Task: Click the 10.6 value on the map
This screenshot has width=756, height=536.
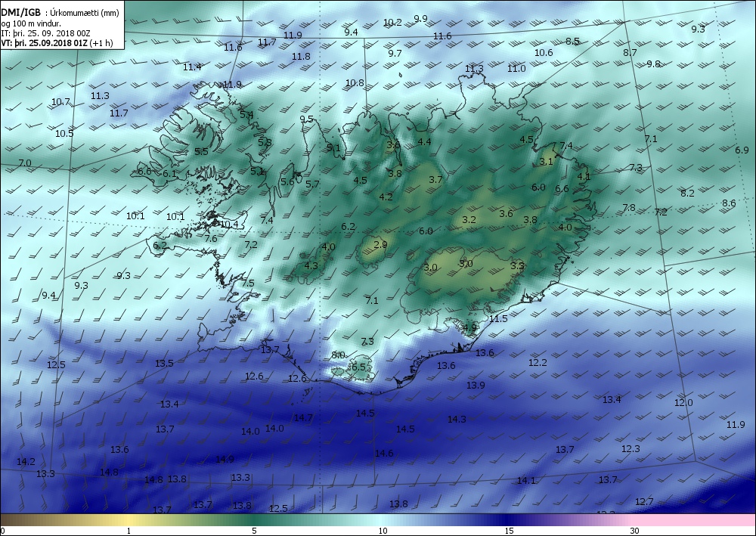Action: 544,52
